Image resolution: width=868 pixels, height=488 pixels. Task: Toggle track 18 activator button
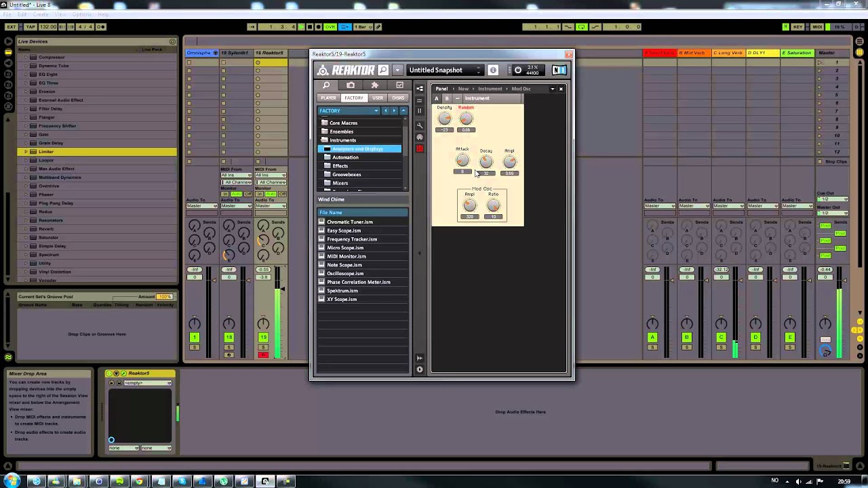tap(229, 338)
